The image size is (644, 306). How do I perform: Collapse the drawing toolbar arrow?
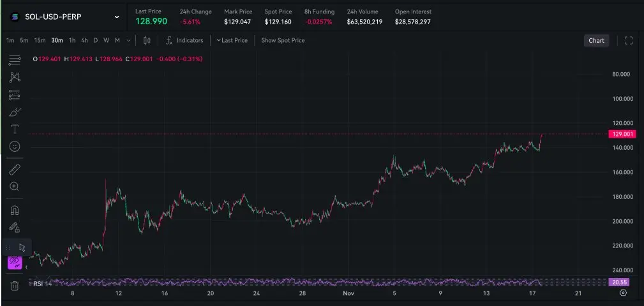pos(26,267)
